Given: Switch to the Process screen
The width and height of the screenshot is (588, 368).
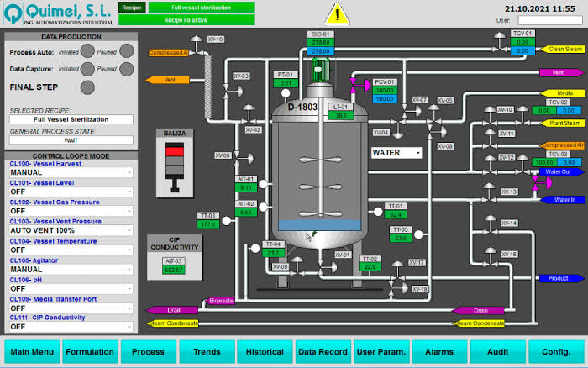Looking at the screenshot, I should tap(148, 352).
